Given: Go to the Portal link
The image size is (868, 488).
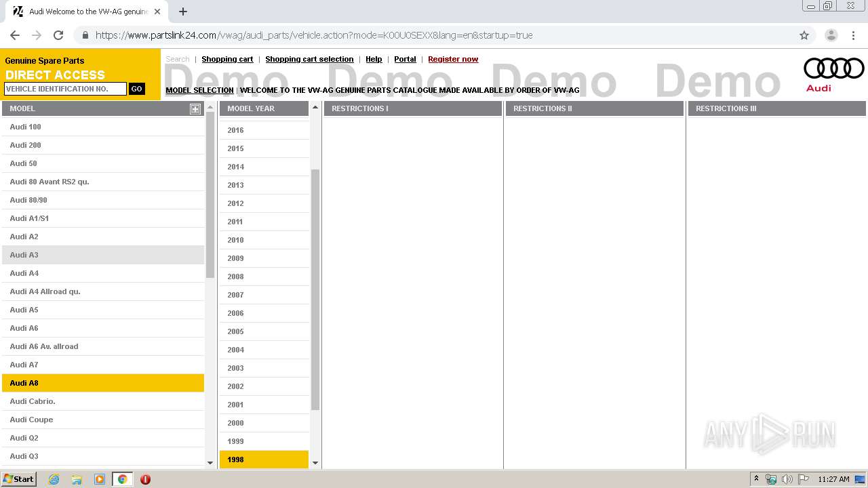Looking at the screenshot, I should 405,59.
